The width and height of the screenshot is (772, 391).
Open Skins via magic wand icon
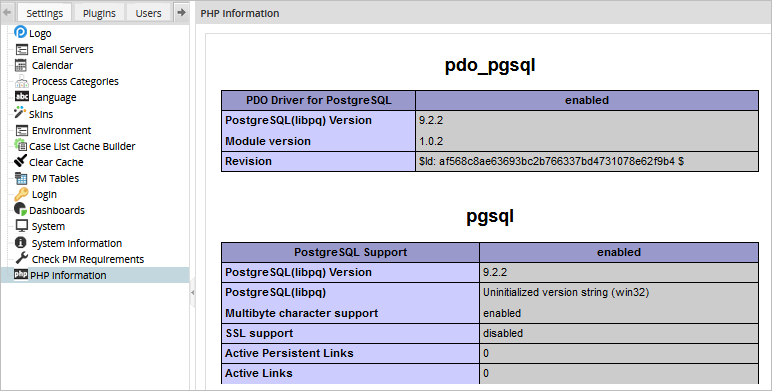pos(20,113)
